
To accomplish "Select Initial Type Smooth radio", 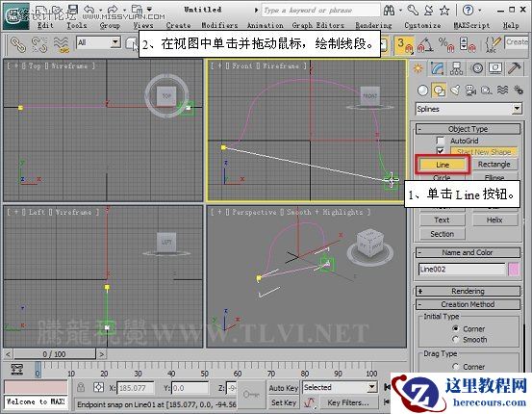I will click(x=456, y=339).
